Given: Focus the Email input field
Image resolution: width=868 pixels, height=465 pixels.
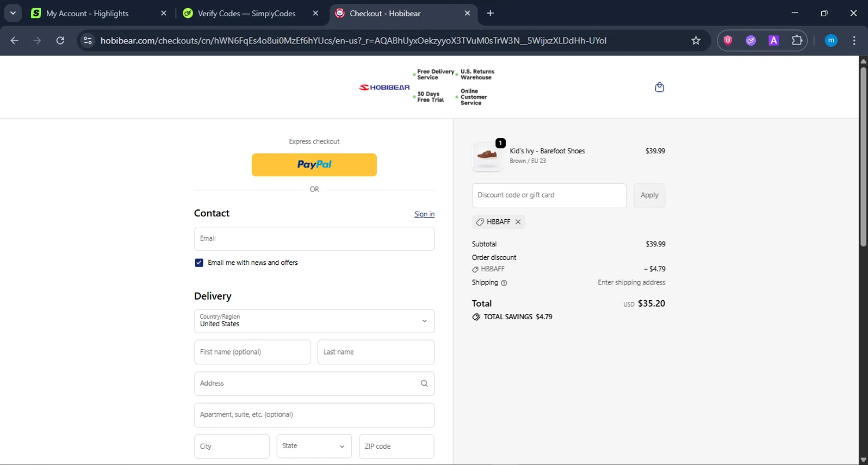Looking at the screenshot, I should (314, 239).
